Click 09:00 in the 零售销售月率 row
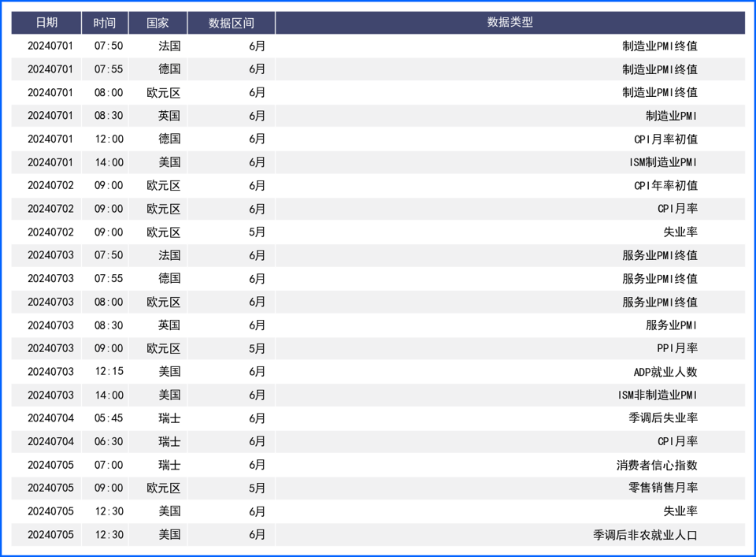 click(109, 488)
